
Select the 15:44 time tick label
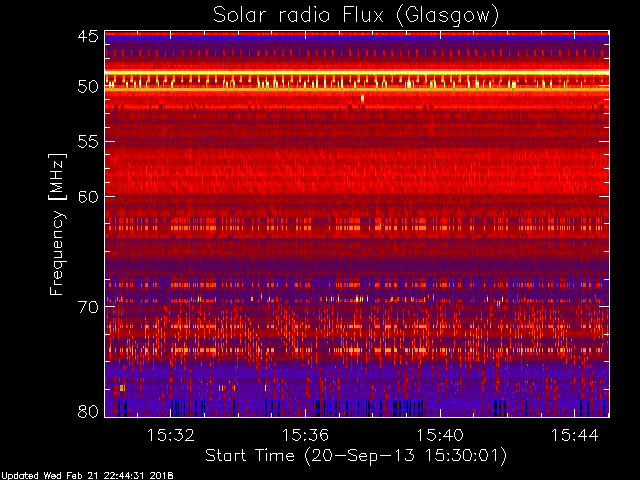575,435
